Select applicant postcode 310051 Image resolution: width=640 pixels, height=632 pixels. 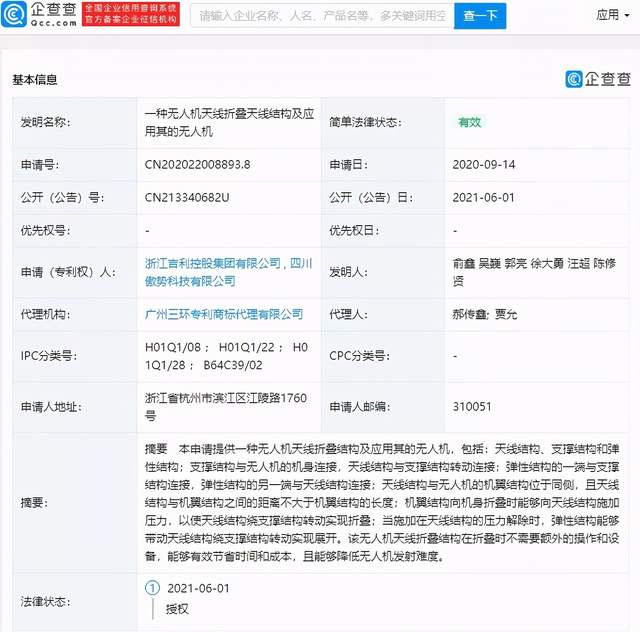pos(472,407)
